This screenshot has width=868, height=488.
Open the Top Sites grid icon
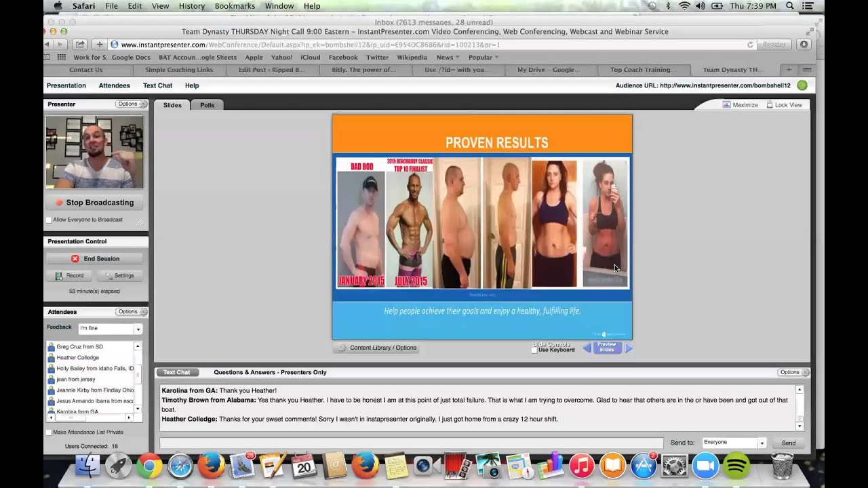click(x=62, y=58)
